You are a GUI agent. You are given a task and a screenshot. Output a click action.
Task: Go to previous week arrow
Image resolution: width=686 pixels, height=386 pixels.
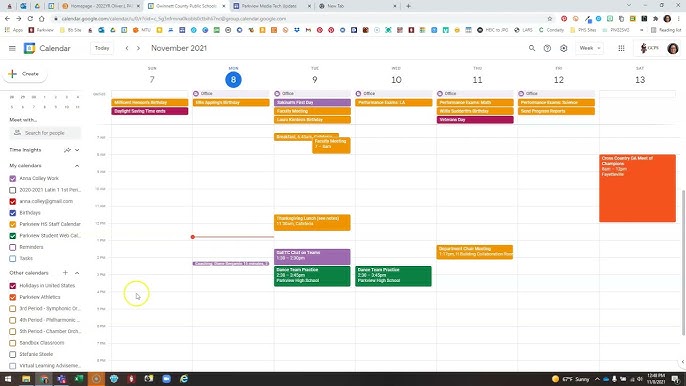(x=127, y=48)
